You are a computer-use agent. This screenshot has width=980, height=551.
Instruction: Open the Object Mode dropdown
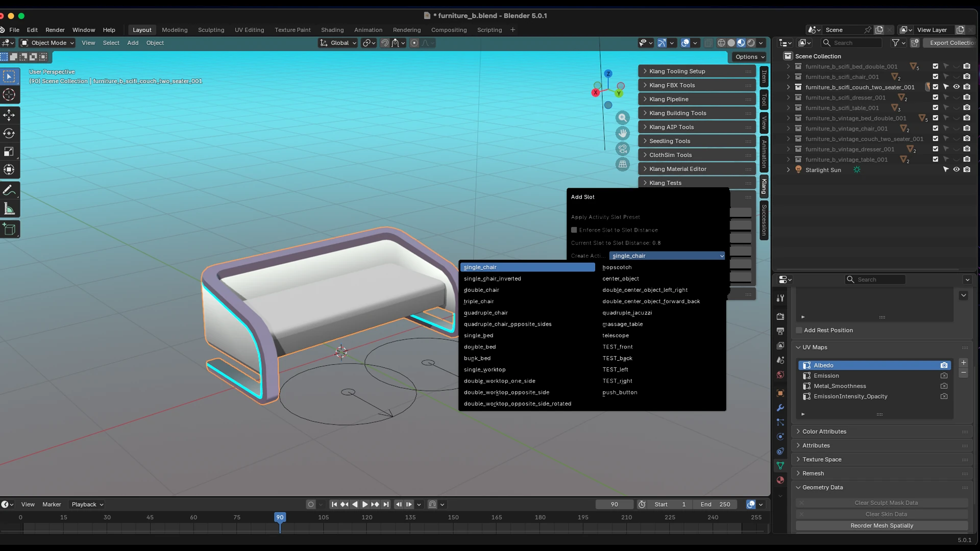[x=47, y=43]
